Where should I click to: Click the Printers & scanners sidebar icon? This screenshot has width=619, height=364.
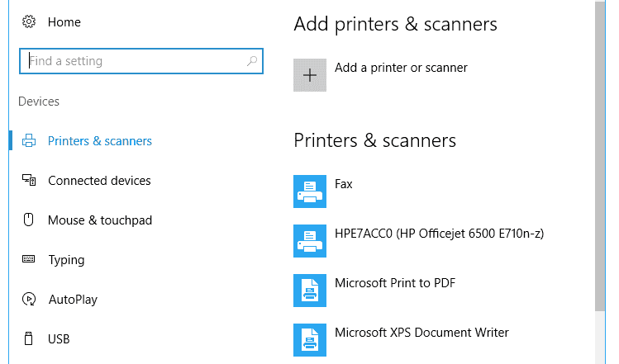(29, 141)
